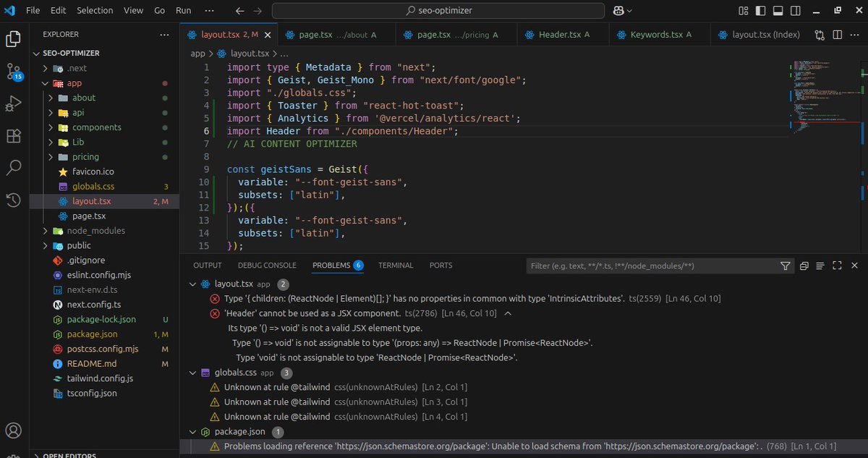Switch to the DEBUG CONSOLE panel tab
The width and height of the screenshot is (868, 458).
click(x=267, y=266)
